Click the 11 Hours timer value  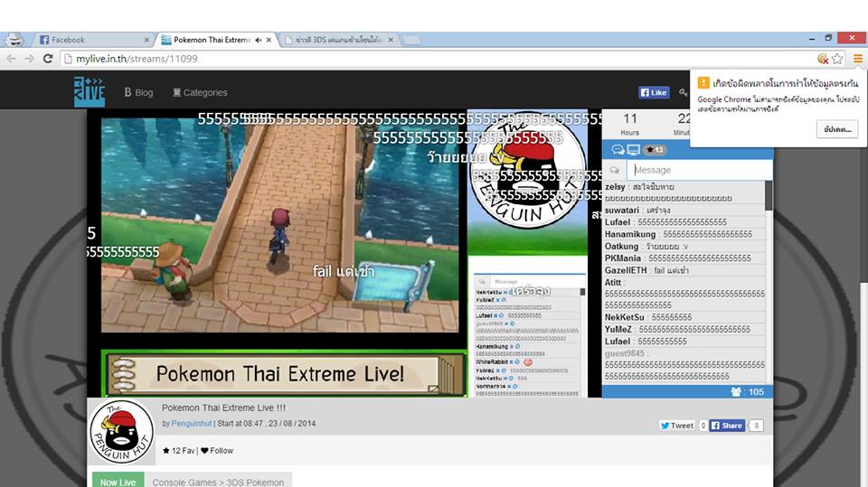630,118
